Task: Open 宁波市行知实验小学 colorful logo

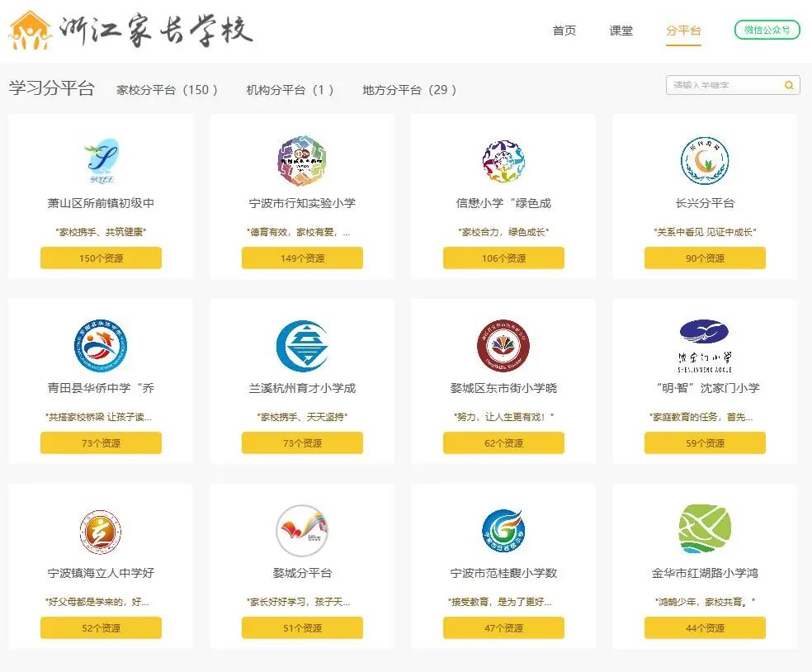Action: [302, 161]
